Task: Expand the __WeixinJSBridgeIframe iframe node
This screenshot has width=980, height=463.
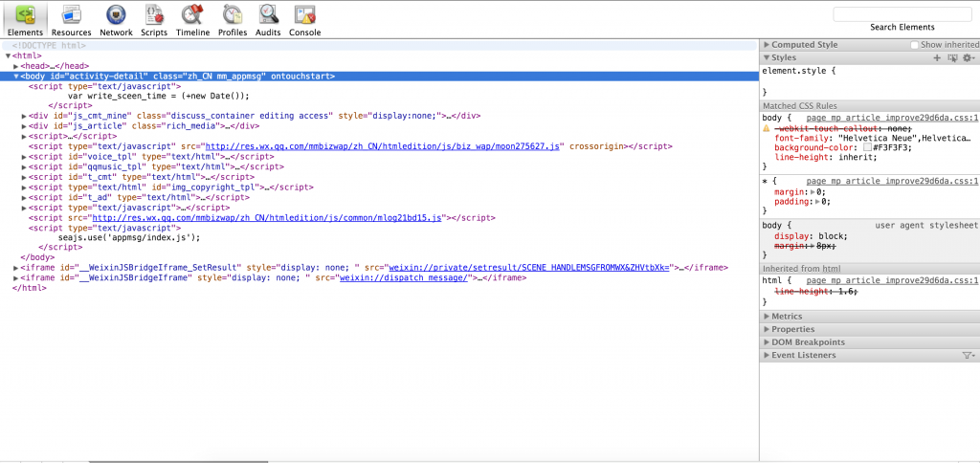Action: (x=16, y=278)
